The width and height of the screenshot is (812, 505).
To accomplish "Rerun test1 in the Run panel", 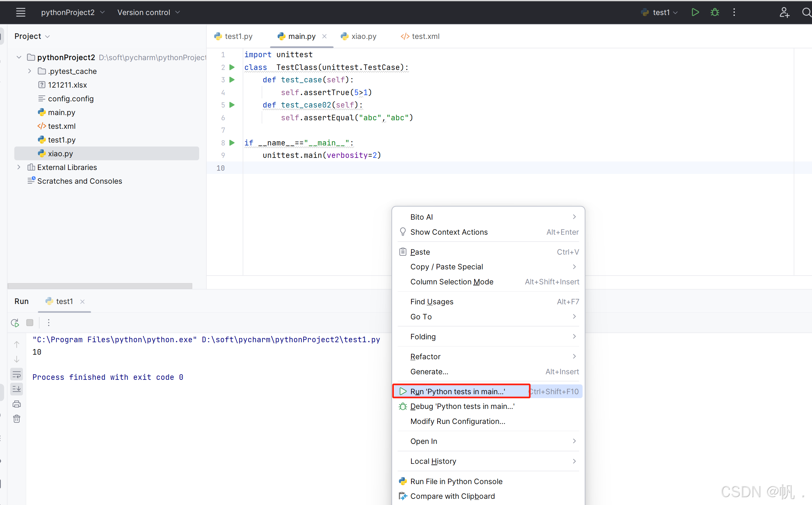I will pyautogui.click(x=15, y=323).
